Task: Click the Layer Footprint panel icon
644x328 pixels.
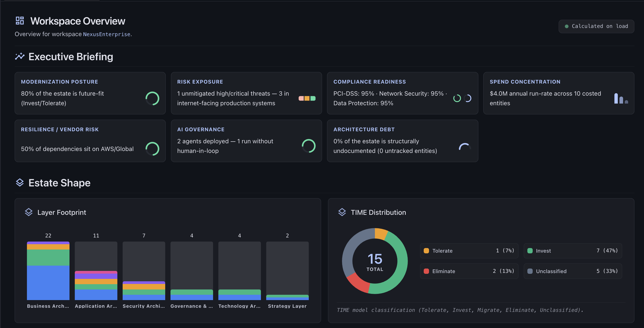Action: tap(29, 212)
